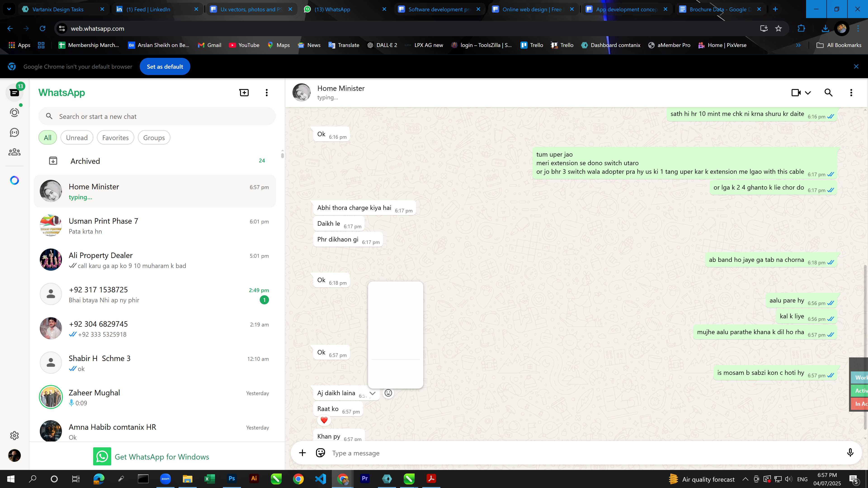
Task: Show hidden system tray icons chevron
Action: [745, 479]
